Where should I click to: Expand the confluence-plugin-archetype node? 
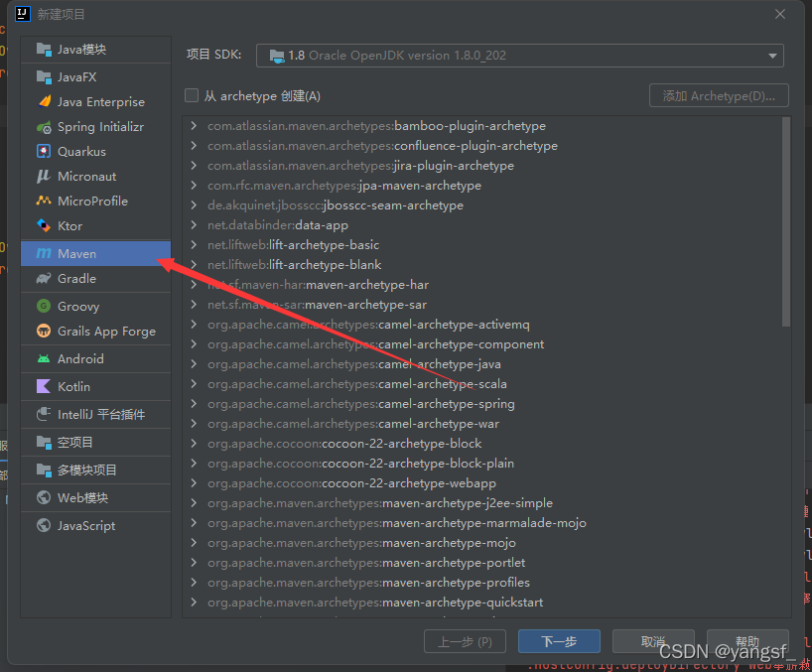coord(194,146)
